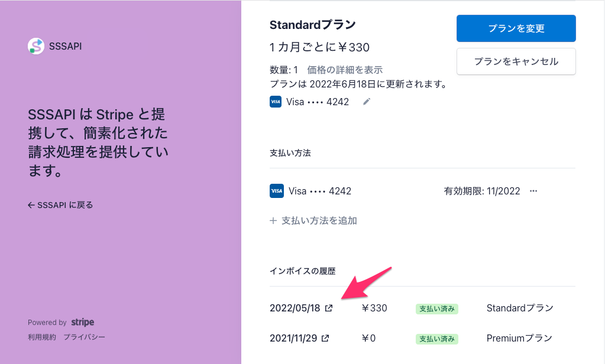605x364 pixels.
Task: Select the Premiumプラン invoice row
Action: (519, 339)
